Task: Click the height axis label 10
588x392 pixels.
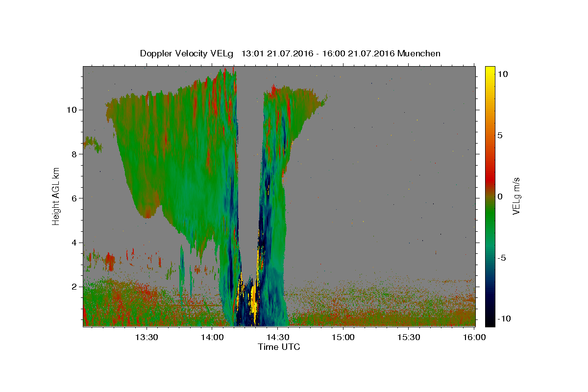Action: click(73, 110)
